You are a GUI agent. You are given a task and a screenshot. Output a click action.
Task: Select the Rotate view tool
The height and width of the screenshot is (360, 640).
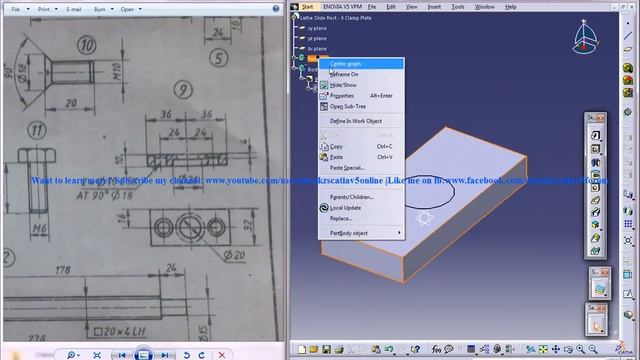pos(568,349)
